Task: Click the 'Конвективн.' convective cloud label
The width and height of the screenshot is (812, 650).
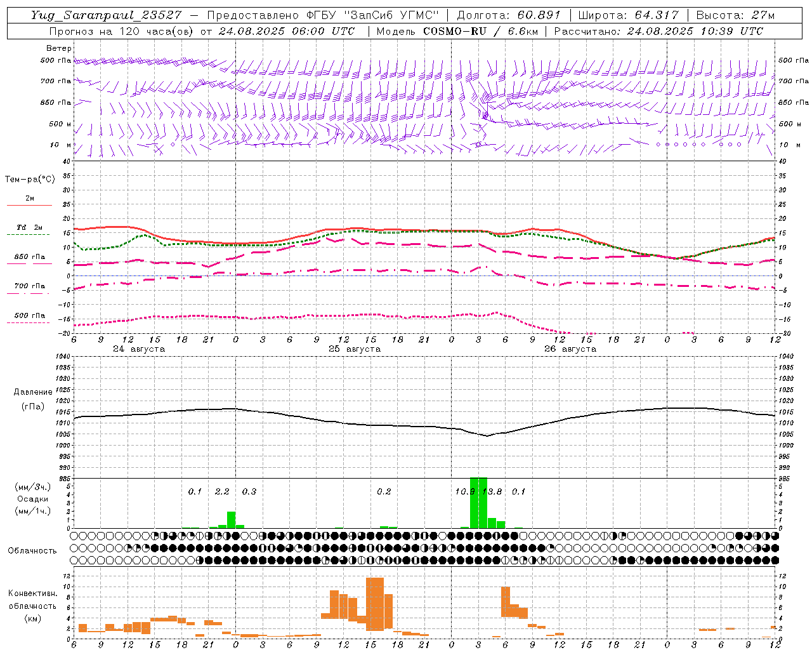Action: pyautogui.click(x=32, y=594)
